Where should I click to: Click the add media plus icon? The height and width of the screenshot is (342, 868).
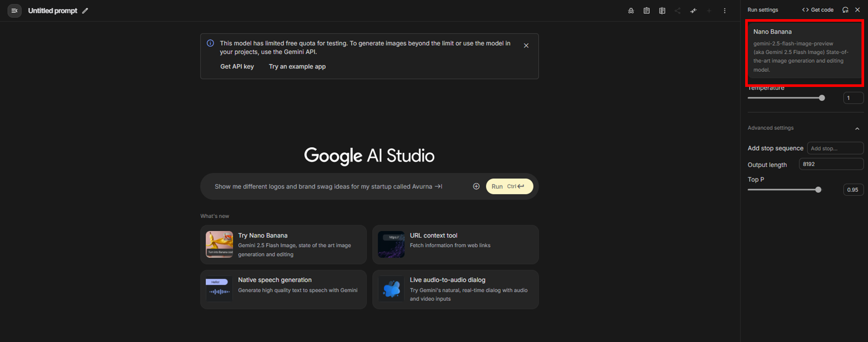tap(476, 186)
